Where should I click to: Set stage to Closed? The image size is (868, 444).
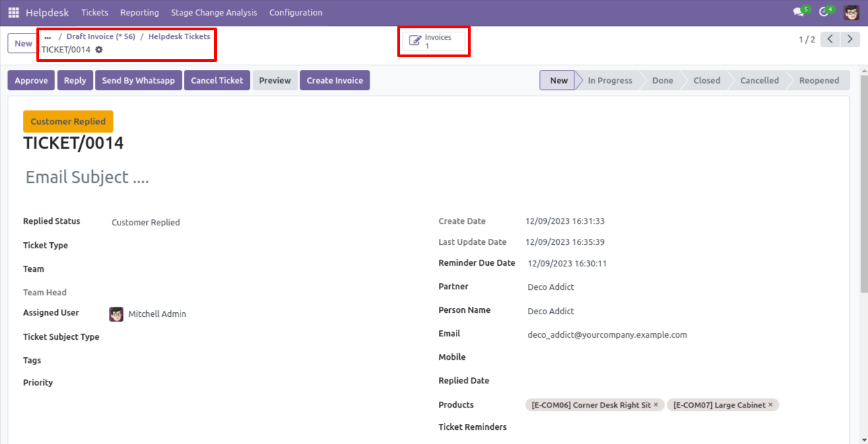pos(706,81)
